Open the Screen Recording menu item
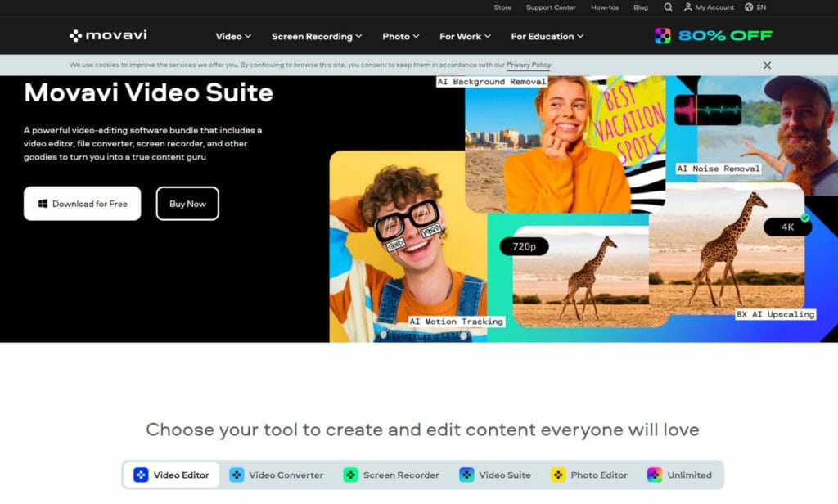The image size is (838, 504). 317,36
